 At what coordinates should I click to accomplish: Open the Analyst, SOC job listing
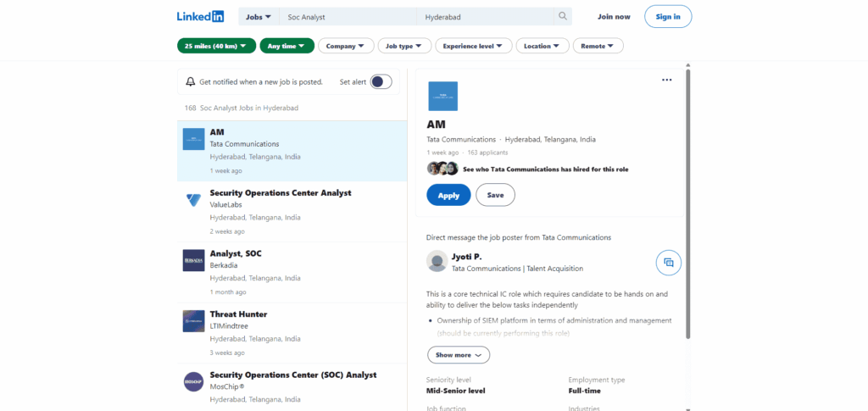[x=236, y=254]
